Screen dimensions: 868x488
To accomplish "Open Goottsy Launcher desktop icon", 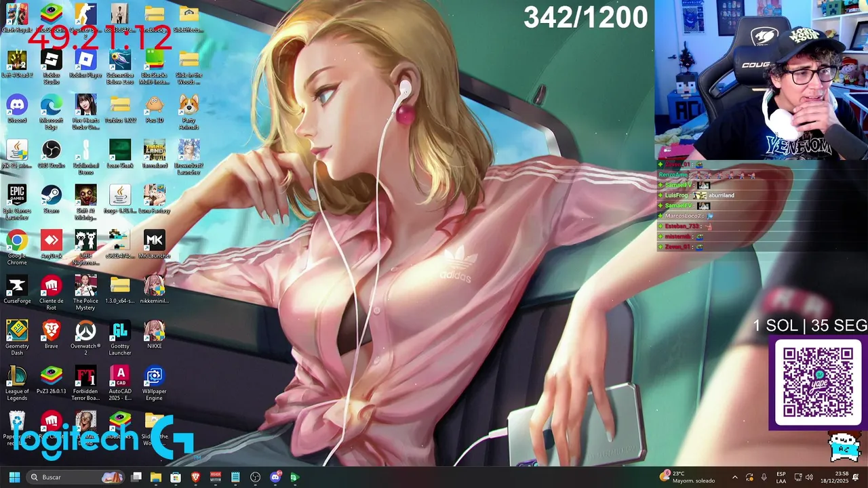I will [x=120, y=338].
